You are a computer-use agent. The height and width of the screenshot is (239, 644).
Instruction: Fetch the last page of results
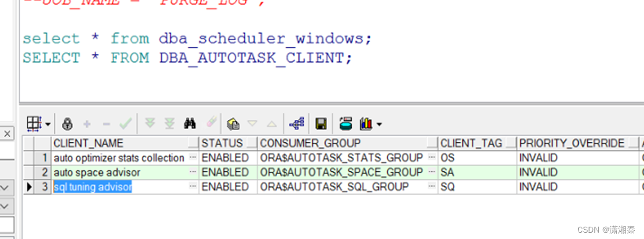169,123
